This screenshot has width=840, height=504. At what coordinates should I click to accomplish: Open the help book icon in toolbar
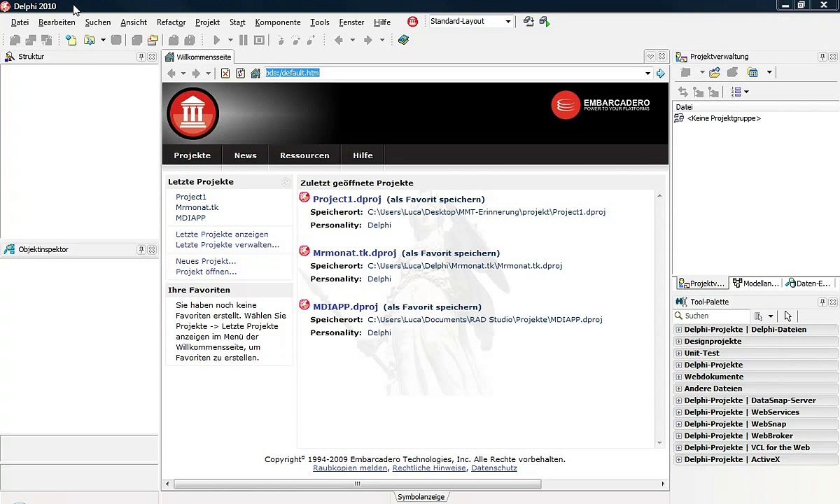(x=403, y=40)
